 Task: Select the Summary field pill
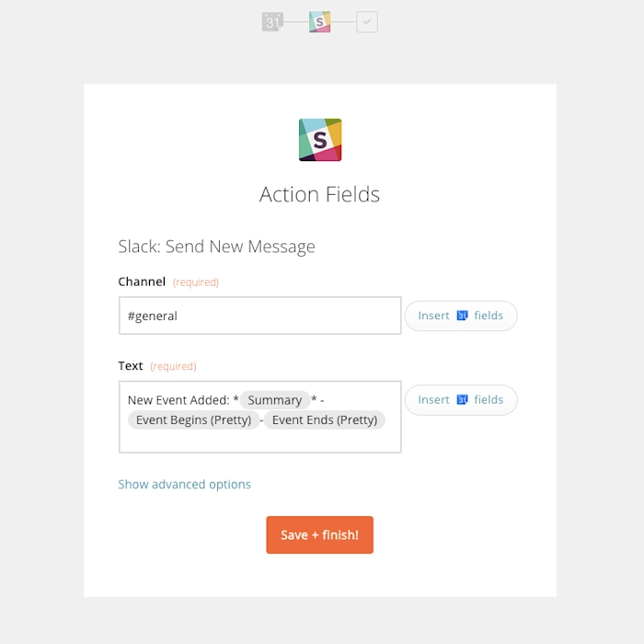coord(274,400)
